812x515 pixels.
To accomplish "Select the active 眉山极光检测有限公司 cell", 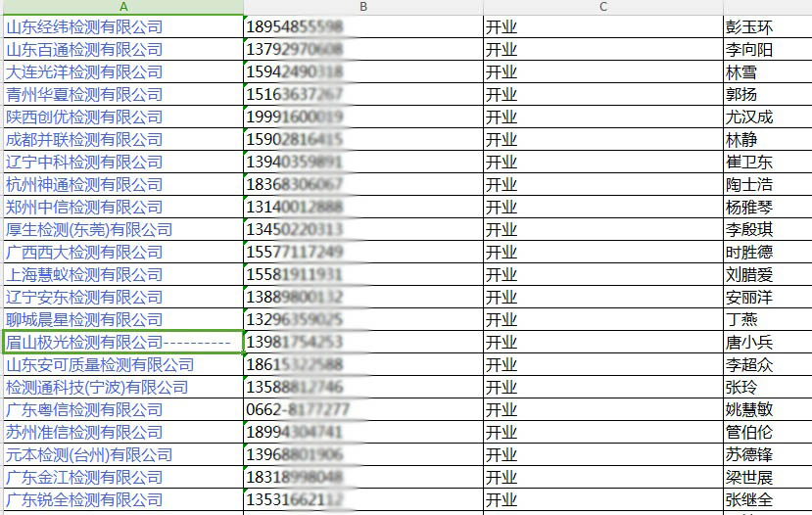I will 122,343.
